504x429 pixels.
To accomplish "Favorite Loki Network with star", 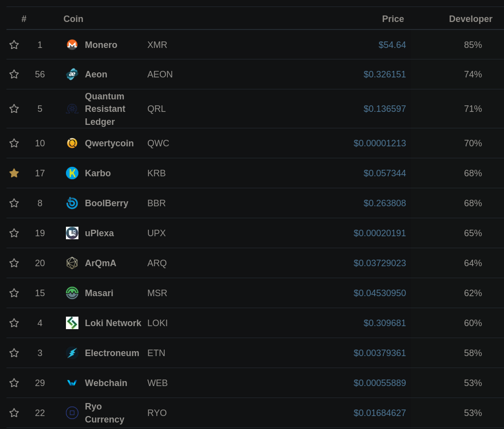I will point(14,323).
